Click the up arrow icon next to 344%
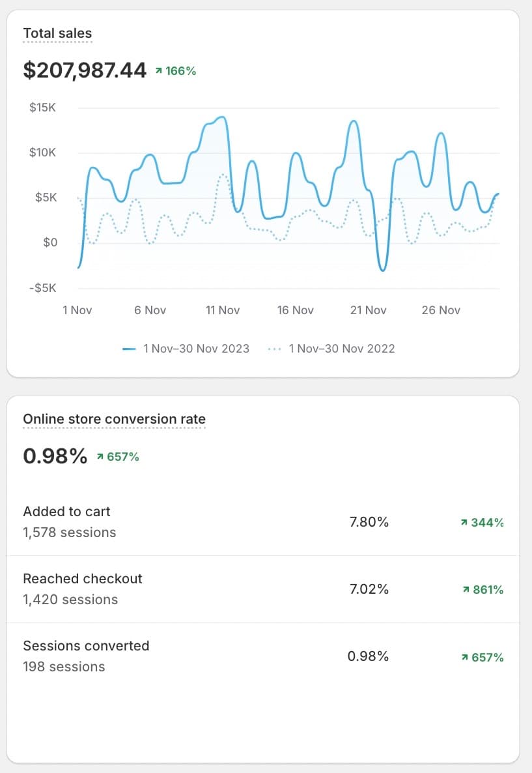This screenshot has height=773, width=532. pos(464,523)
